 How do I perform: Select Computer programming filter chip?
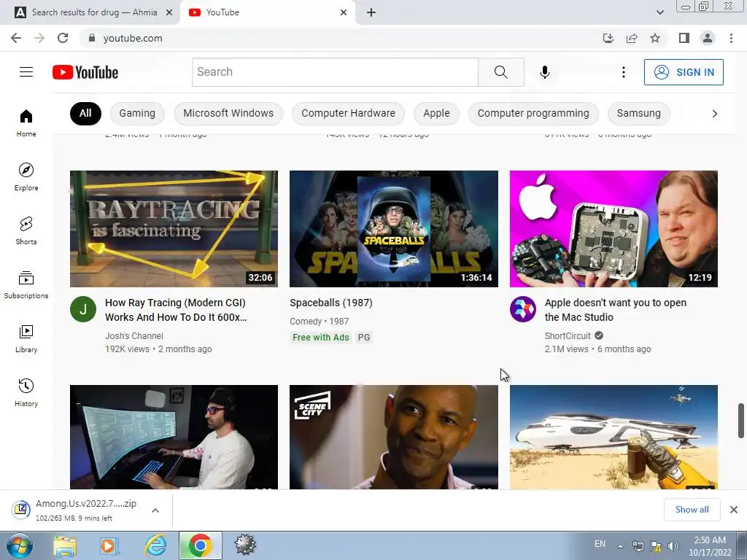click(x=533, y=113)
